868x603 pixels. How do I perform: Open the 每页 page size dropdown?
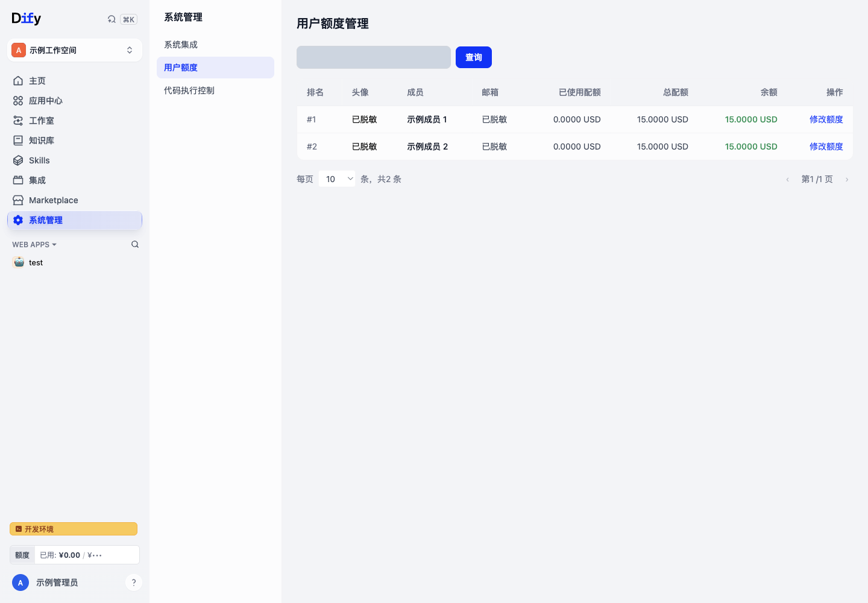[337, 179]
